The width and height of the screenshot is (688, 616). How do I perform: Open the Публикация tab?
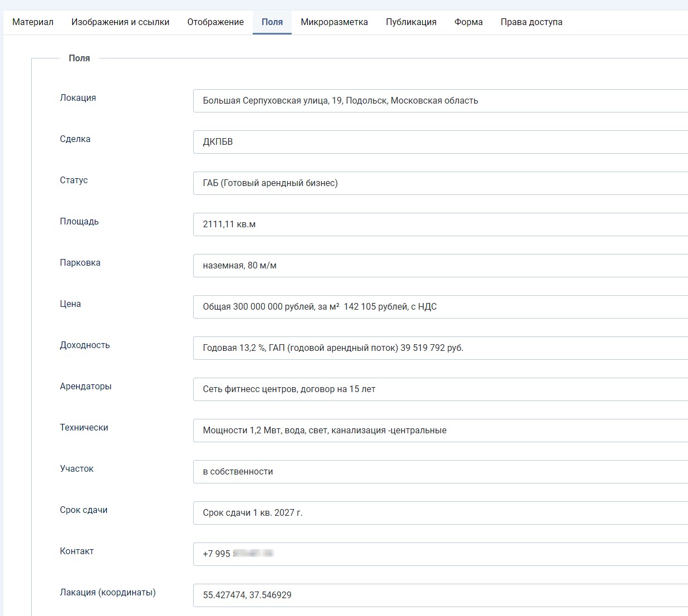pos(411,22)
